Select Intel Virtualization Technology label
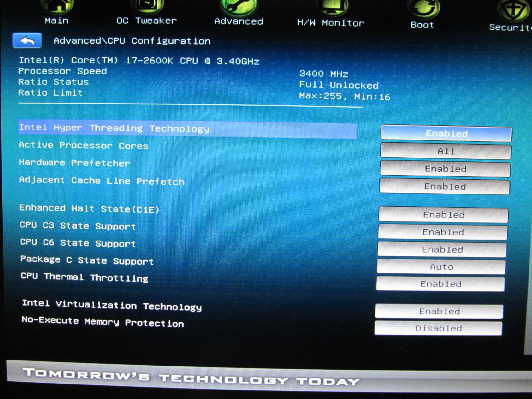The height and width of the screenshot is (399, 532). click(x=112, y=305)
